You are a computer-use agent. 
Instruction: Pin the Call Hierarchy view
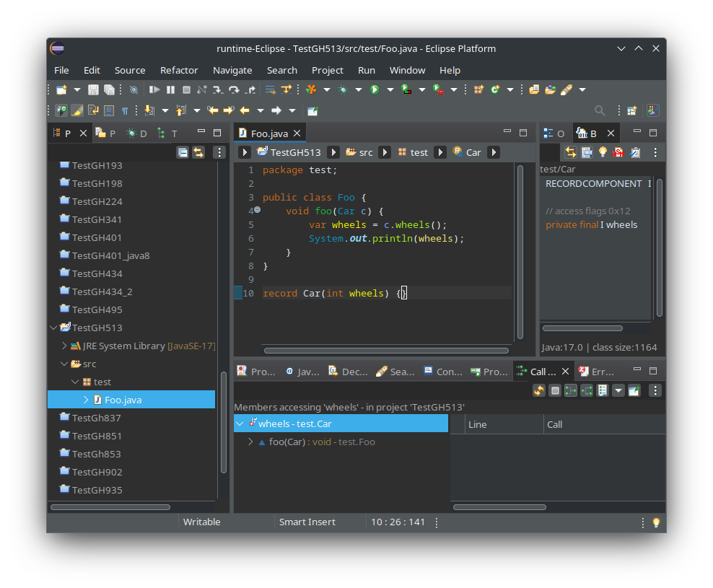(x=634, y=390)
